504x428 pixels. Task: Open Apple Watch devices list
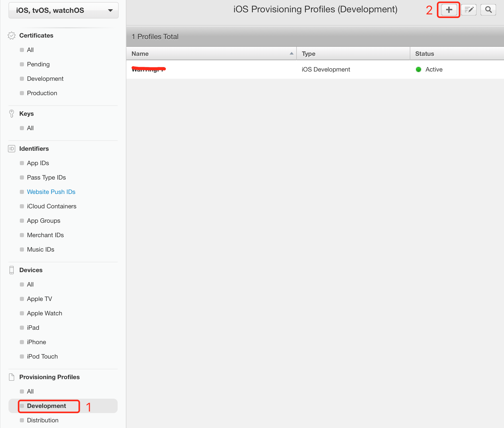pyautogui.click(x=44, y=313)
